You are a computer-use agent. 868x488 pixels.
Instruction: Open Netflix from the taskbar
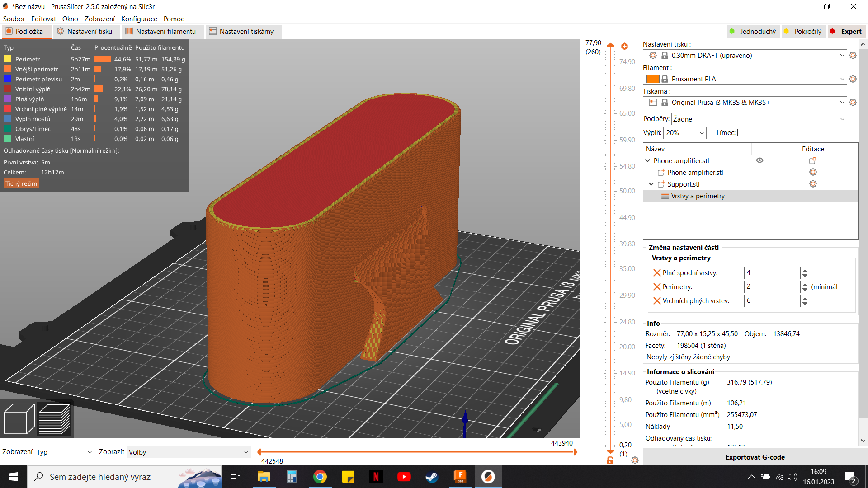click(376, 477)
